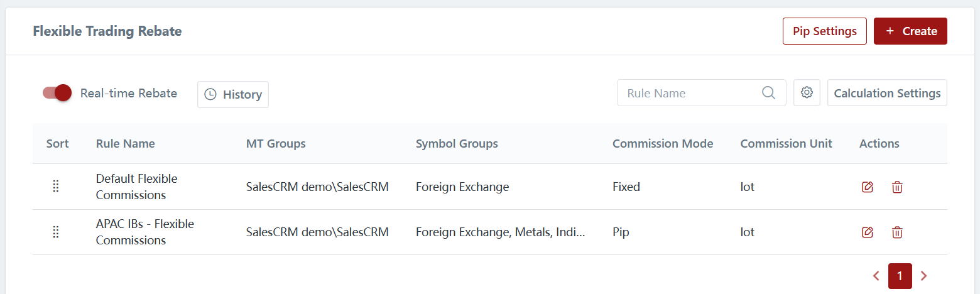This screenshot has width=980, height=294.
Task: Delete the APAC IBs rule
Action: tap(897, 232)
